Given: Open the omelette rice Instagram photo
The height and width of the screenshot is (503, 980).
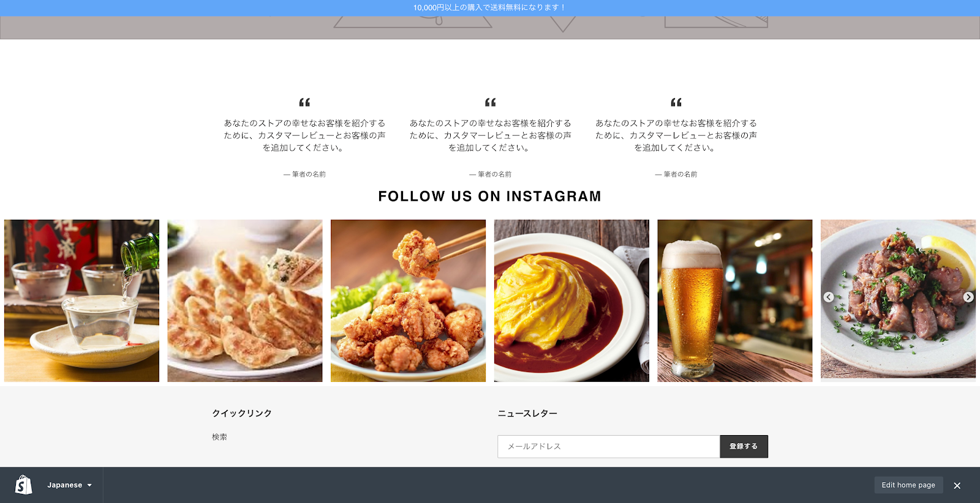Looking at the screenshot, I should point(571,300).
